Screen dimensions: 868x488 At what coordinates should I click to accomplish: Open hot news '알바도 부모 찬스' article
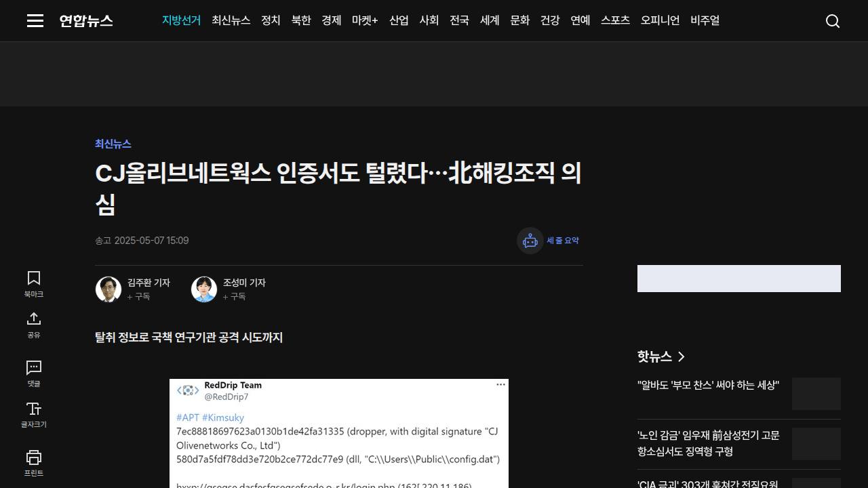[709, 385]
